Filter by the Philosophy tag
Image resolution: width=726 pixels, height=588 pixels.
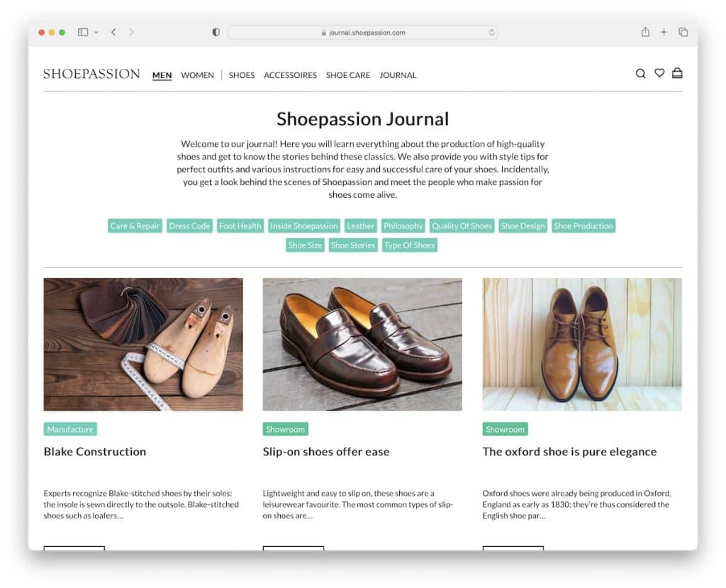point(403,226)
